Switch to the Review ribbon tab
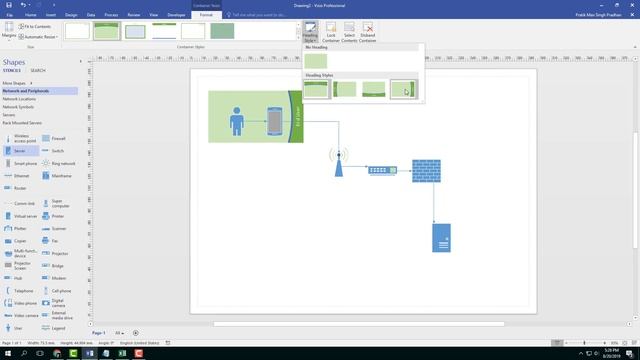Viewport: 640px width, 360px height. (x=133, y=15)
